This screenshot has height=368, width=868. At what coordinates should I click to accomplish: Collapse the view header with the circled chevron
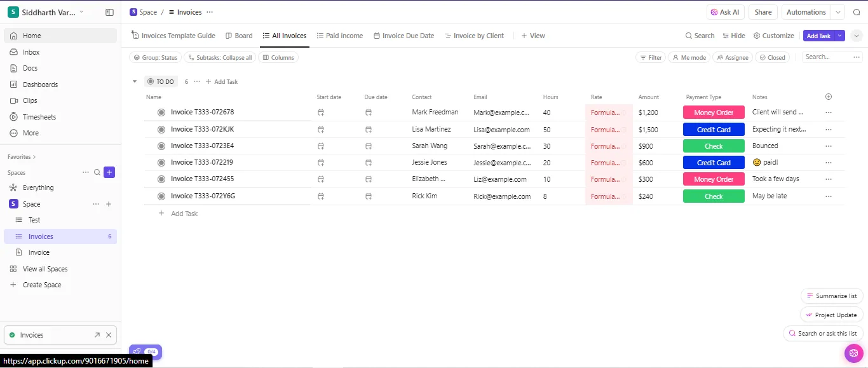(857, 36)
